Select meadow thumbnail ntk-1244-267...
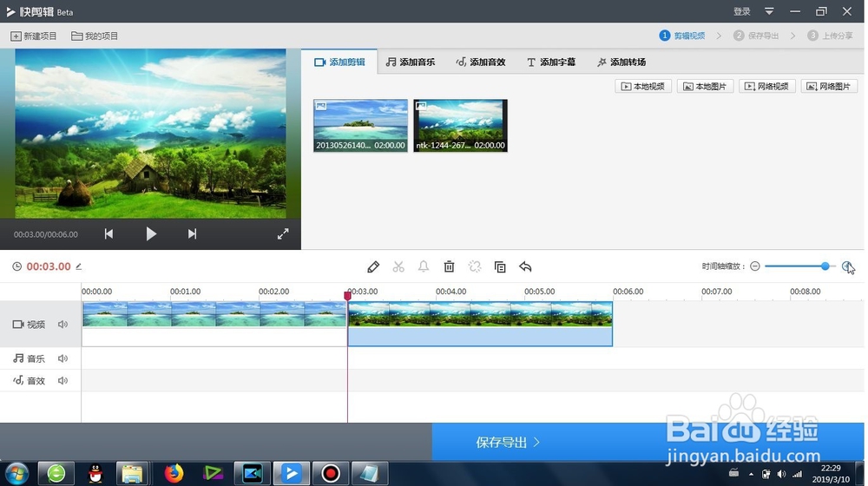The width and height of the screenshot is (868, 486). point(460,126)
